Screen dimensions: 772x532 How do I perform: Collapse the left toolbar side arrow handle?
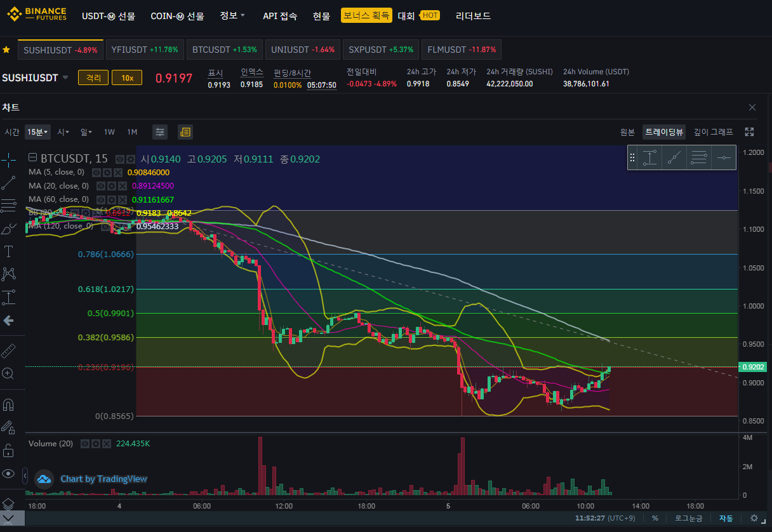[25, 475]
